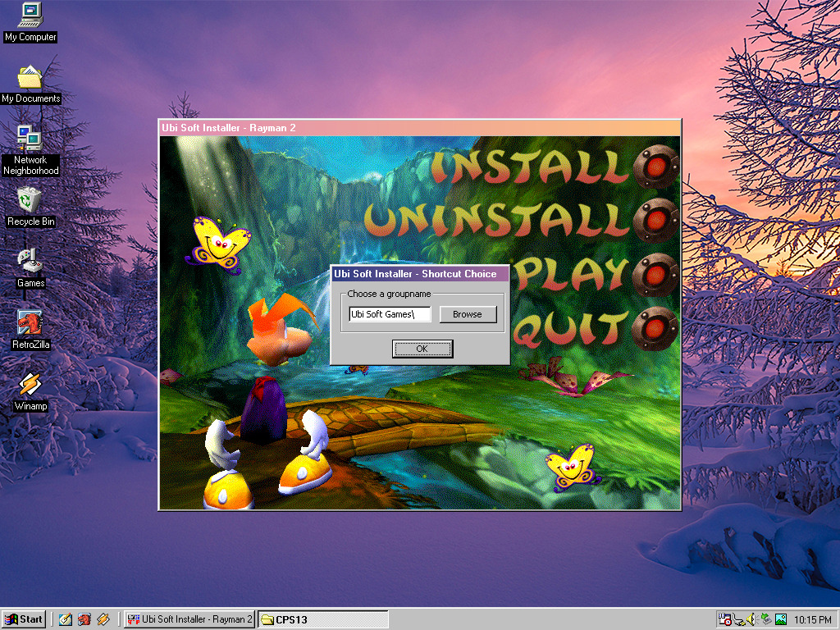Click the yellow butterfly at bottom right of artwork
Viewport: 840px width, 630px height.
[x=572, y=467]
